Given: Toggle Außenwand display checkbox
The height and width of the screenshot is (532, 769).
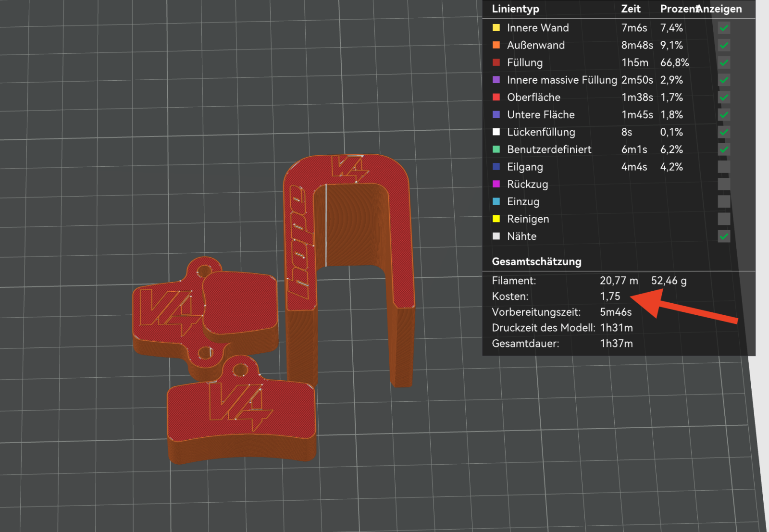Looking at the screenshot, I should (724, 45).
